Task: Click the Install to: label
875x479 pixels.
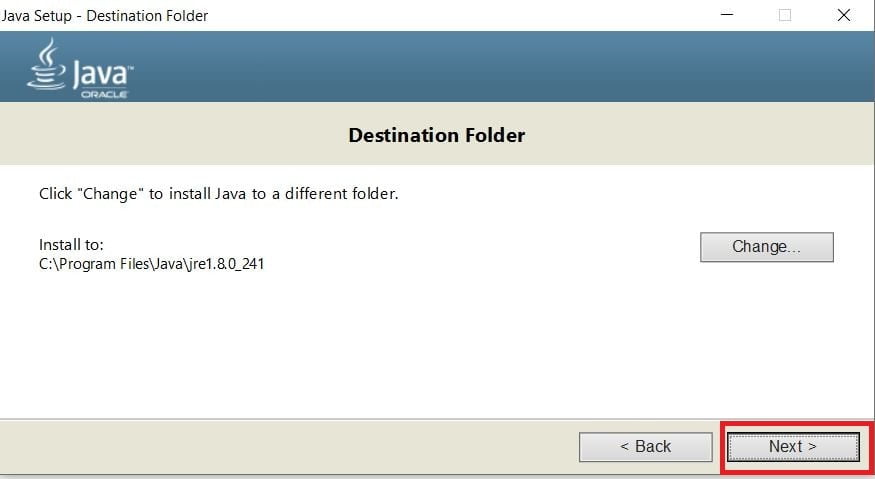Action: click(71, 245)
